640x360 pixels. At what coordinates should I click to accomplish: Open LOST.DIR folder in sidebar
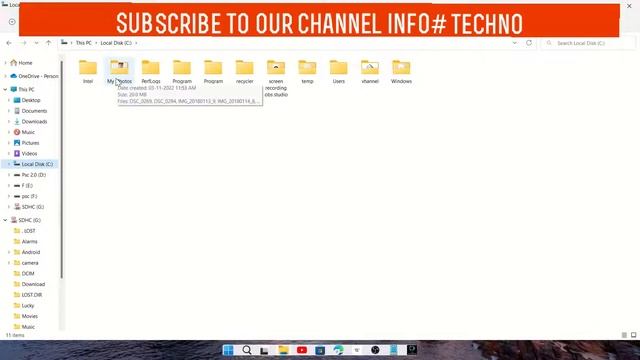pyautogui.click(x=32, y=295)
